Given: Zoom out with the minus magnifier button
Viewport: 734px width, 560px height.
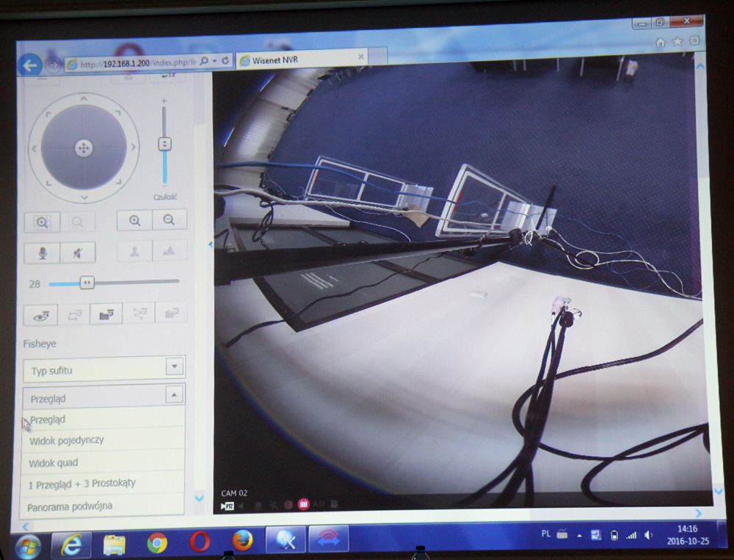Looking at the screenshot, I should click(x=170, y=219).
